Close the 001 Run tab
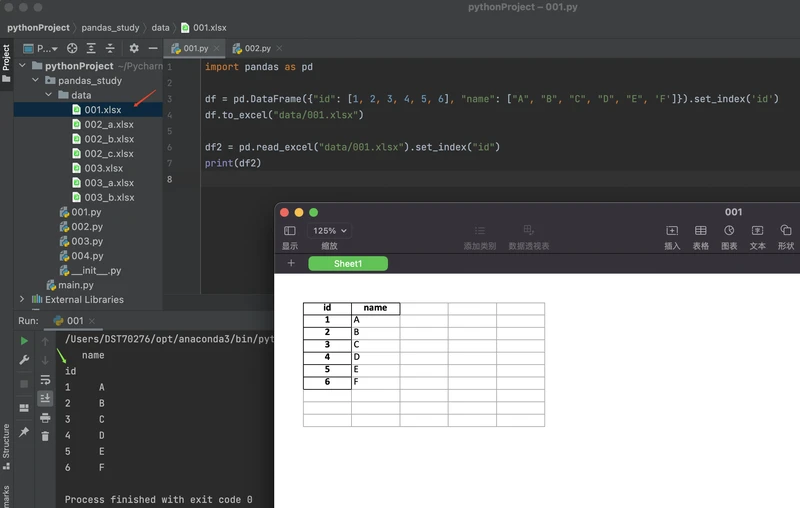800x508 pixels. 92,321
